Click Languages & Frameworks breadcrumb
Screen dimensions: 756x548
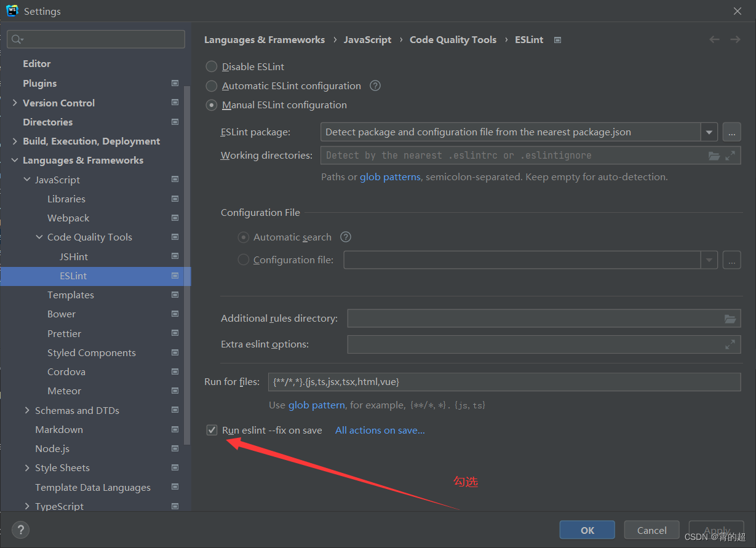click(265, 39)
